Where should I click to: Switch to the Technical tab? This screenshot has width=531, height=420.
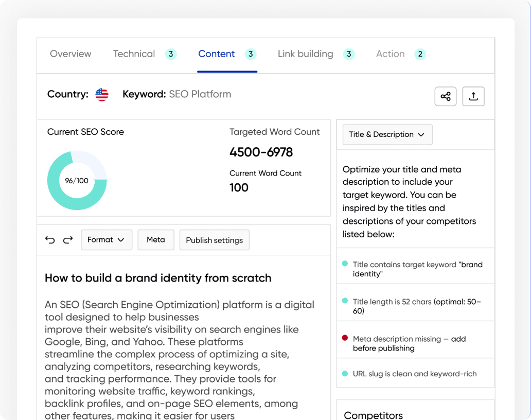(x=134, y=54)
